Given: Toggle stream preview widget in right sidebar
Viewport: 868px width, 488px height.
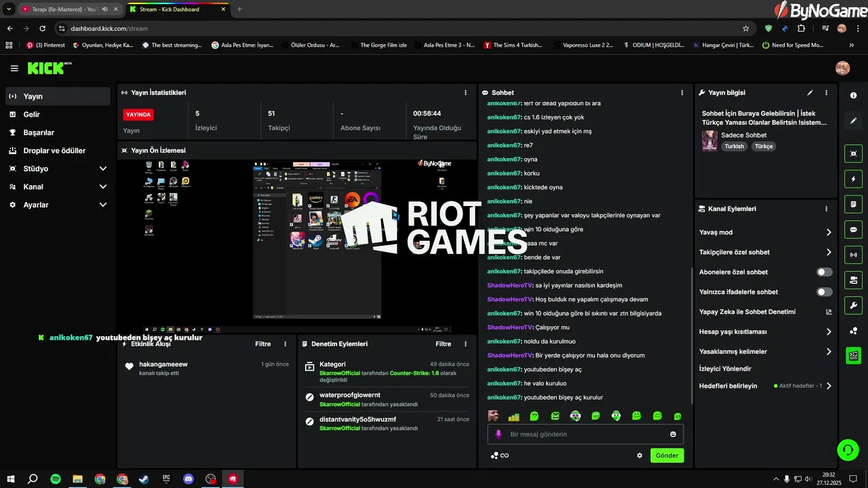Looking at the screenshot, I should [853, 154].
